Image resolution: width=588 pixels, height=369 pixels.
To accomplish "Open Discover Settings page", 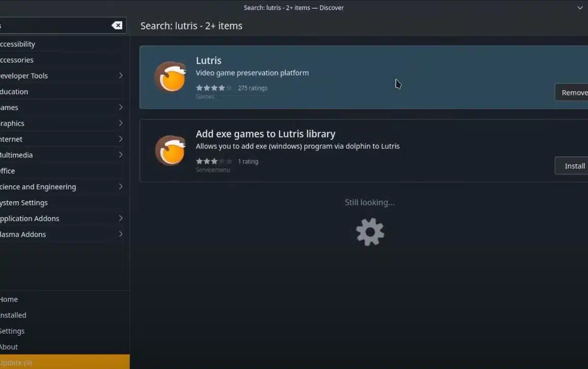I will 65,331.
